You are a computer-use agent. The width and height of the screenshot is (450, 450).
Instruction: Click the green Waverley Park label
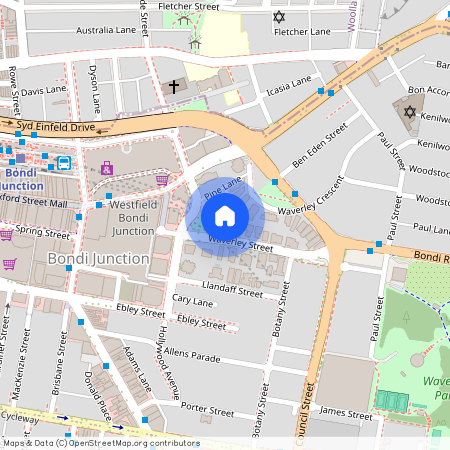[436, 388]
